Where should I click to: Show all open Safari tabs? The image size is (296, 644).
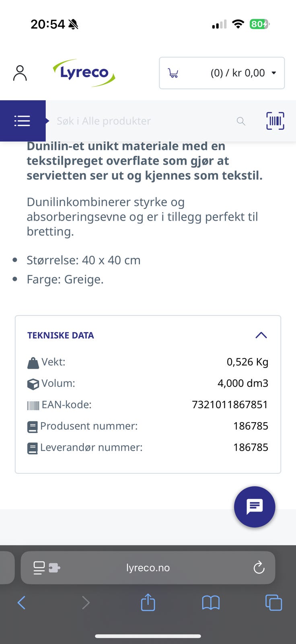click(273, 603)
